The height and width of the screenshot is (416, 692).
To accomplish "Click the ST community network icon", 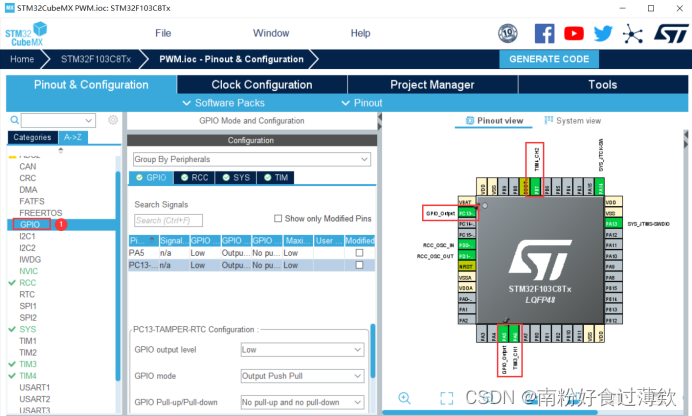I will coord(632,34).
